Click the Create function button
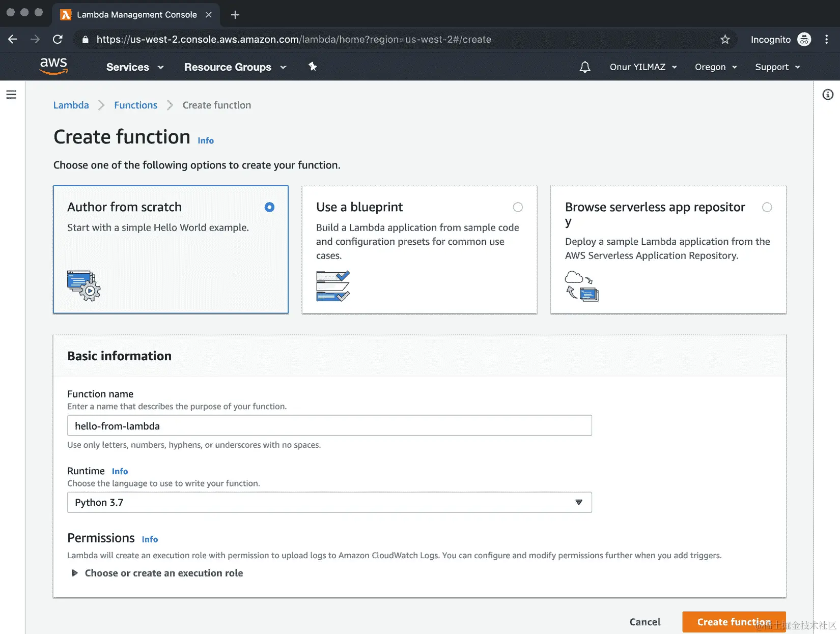The image size is (840, 634). 734,622
